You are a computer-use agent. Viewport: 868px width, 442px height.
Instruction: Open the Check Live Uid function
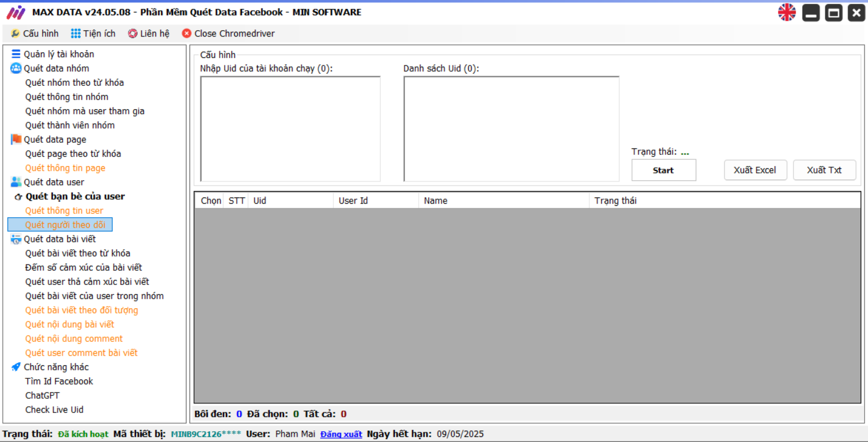pyautogui.click(x=54, y=410)
